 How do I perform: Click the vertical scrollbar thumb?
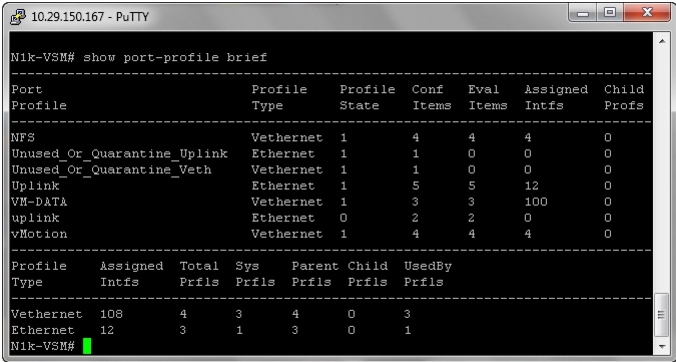click(662, 315)
